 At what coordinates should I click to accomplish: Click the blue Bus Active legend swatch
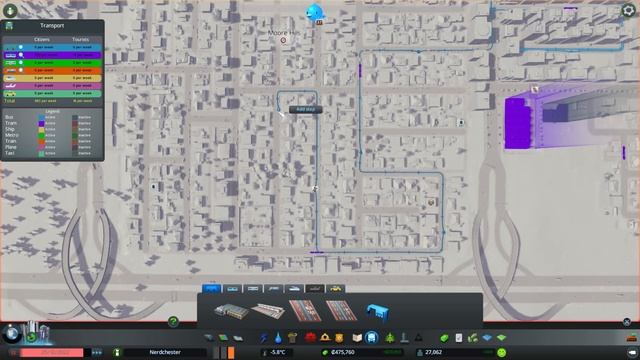click(41, 117)
